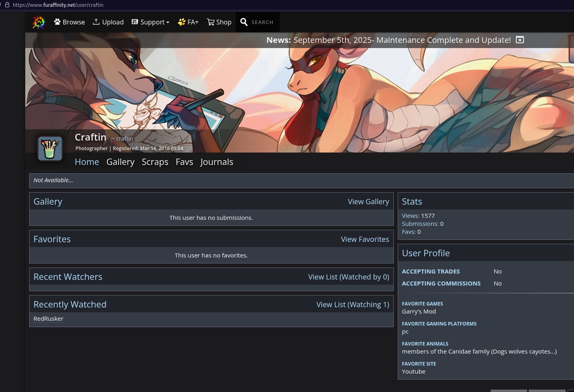Click the Support newspaper icon
The width and height of the screenshot is (574, 392).
point(135,22)
